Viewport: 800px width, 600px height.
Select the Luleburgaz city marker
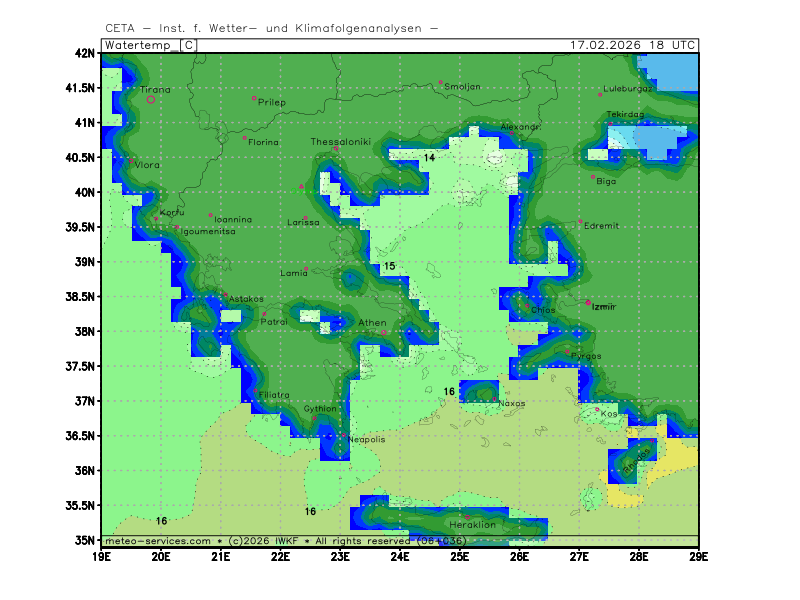[600, 94]
